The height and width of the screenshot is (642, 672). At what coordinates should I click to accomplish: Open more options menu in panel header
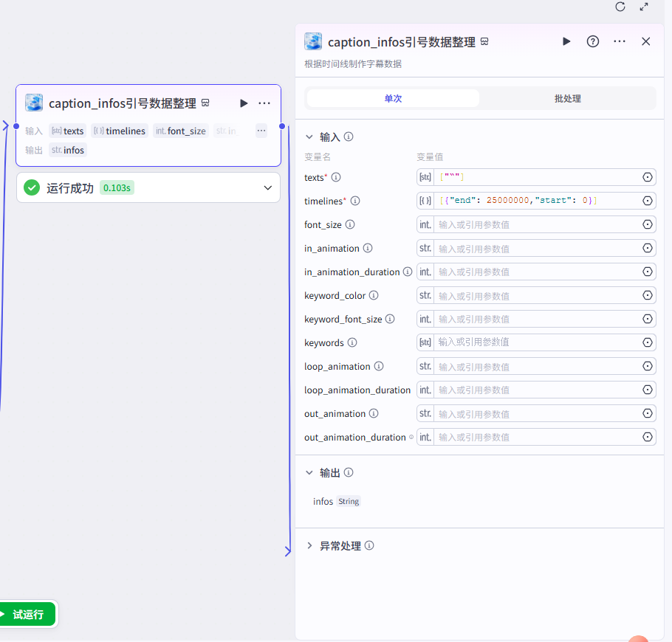coord(620,41)
